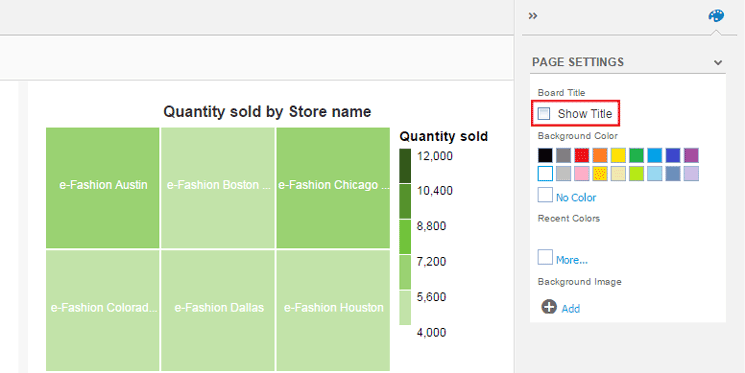The height and width of the screenshot is (373, 745).
Task: Select the white background color swatch
Action: (545, 173)
